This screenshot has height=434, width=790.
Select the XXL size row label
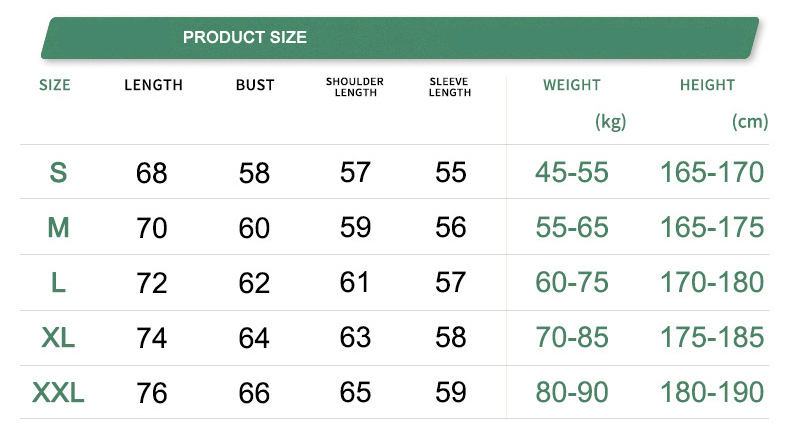58,393
